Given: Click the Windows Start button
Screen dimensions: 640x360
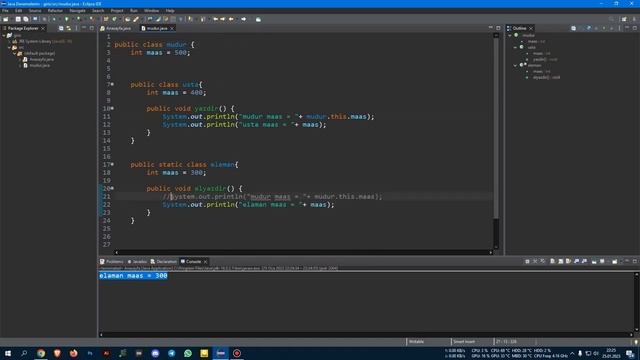Looking at the screenshot, I should (x=8, y=353).
